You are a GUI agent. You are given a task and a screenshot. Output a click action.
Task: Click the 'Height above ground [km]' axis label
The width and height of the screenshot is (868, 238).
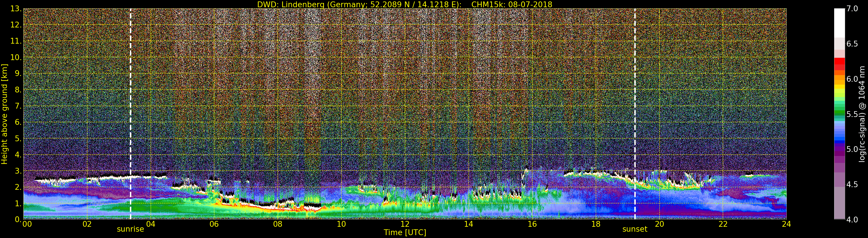tap(4, 114)
